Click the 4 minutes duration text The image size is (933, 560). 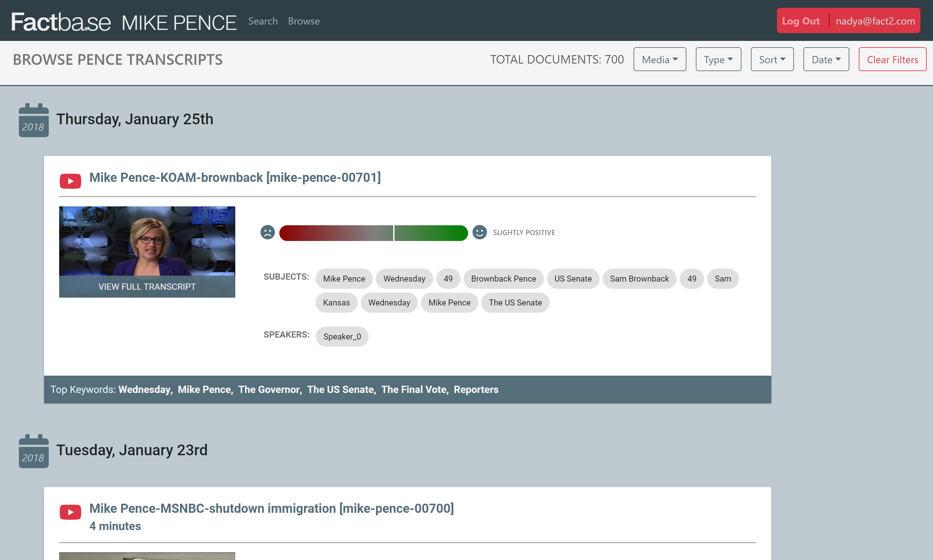[x=115, y=526]
